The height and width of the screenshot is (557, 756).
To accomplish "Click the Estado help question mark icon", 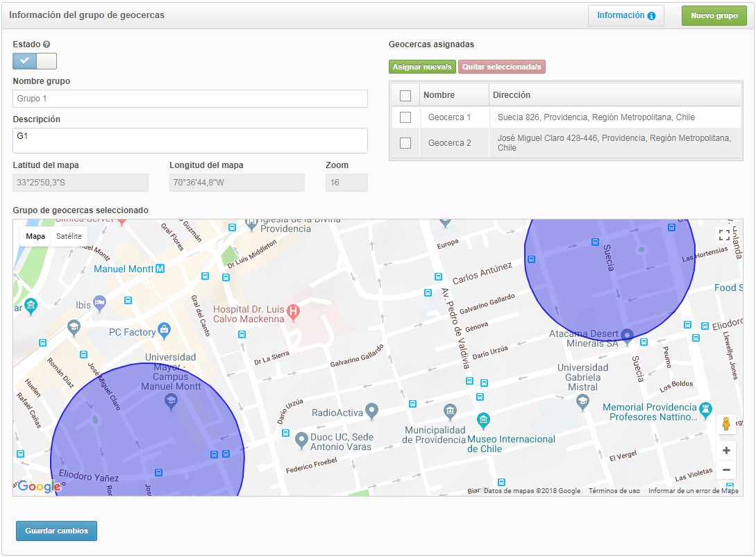I will point(47,44).
